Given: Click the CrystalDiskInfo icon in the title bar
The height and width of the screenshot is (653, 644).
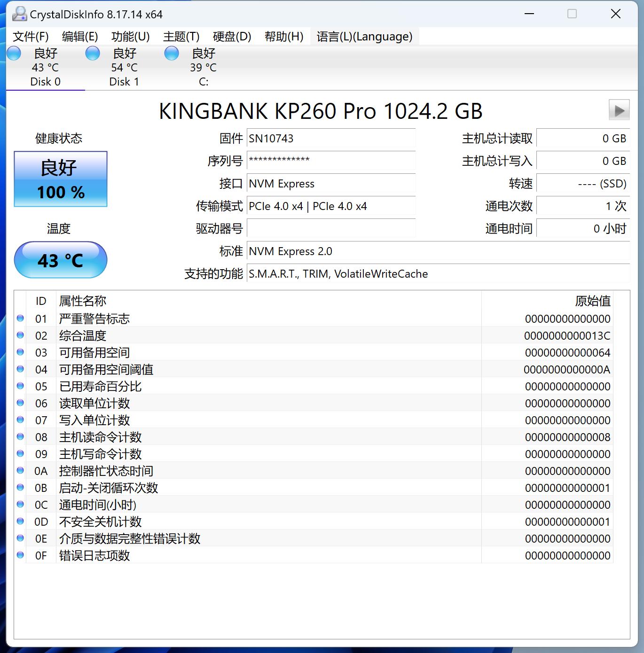Looking at the screenshot, I should pos(19,14).
